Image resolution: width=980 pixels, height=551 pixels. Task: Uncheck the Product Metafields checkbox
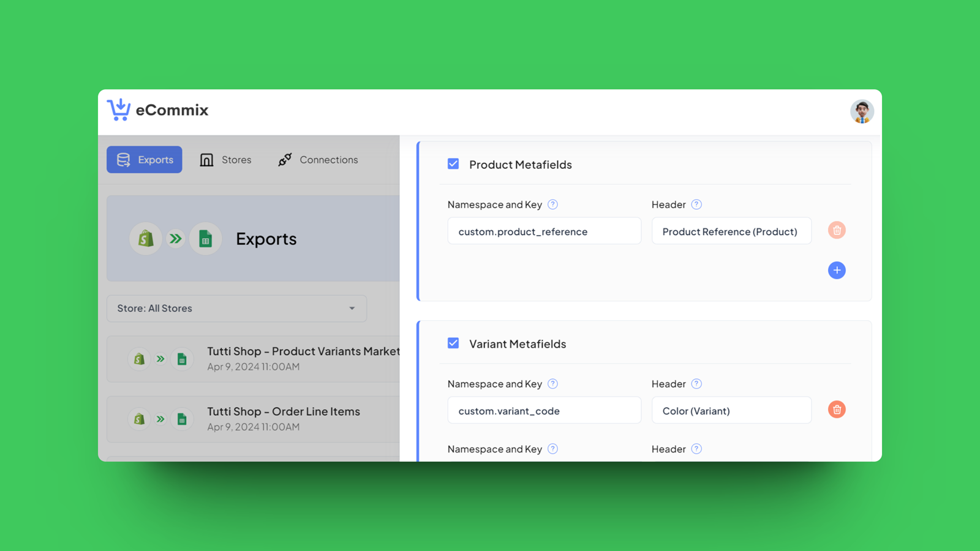453,163
